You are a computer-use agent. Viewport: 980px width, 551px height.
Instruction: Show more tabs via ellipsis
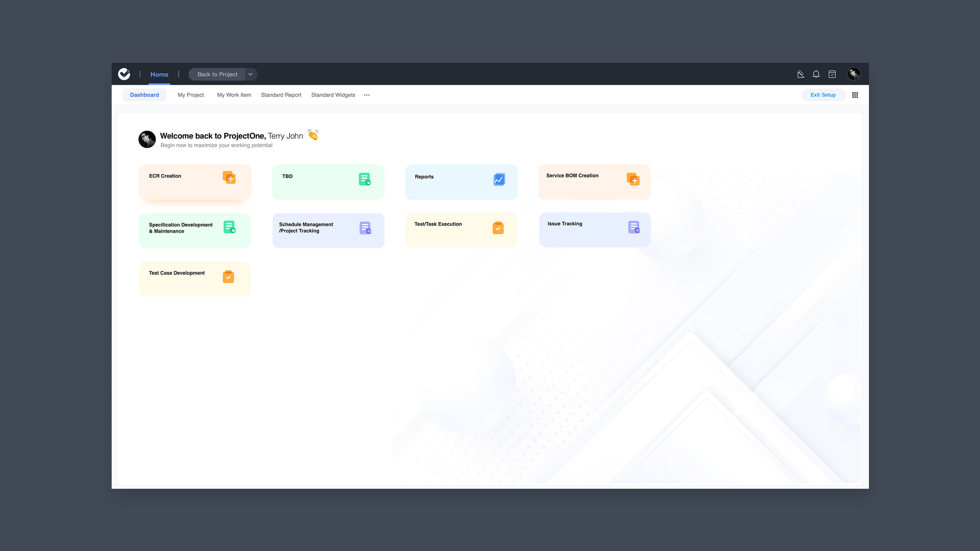(367, 95)
